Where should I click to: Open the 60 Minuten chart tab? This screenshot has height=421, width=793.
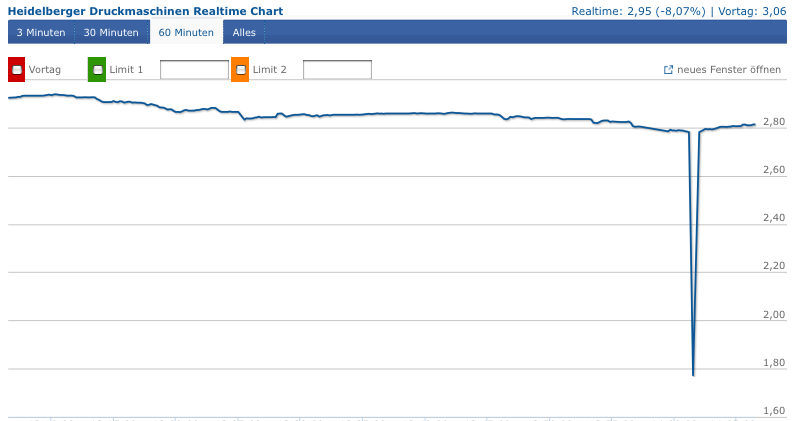tap(186, 32)
